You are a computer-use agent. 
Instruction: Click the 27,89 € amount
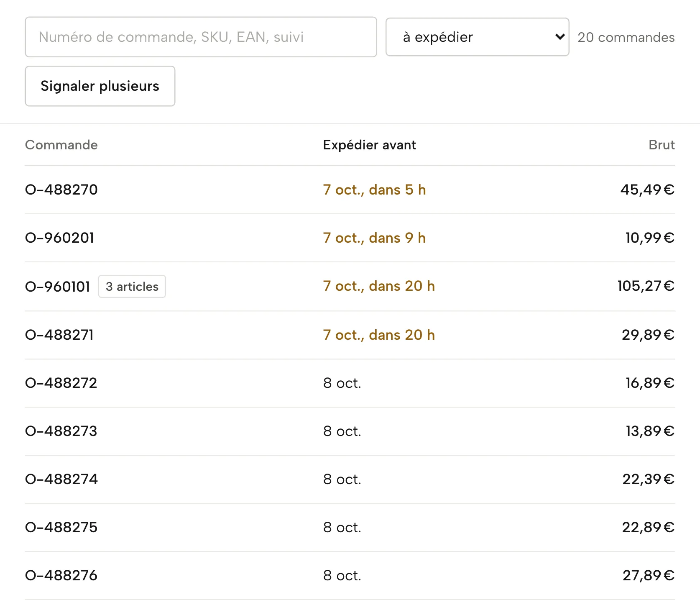pos(648,575)
